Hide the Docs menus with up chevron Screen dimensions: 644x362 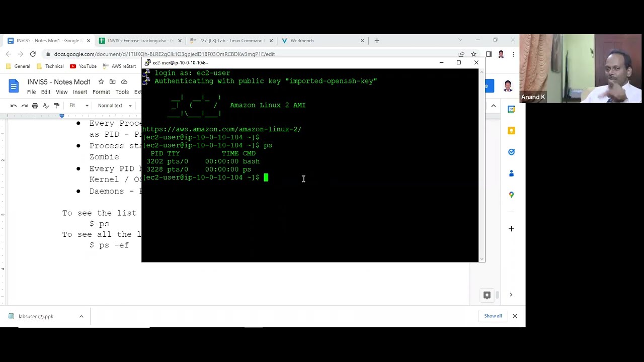(x=494, y=106)
